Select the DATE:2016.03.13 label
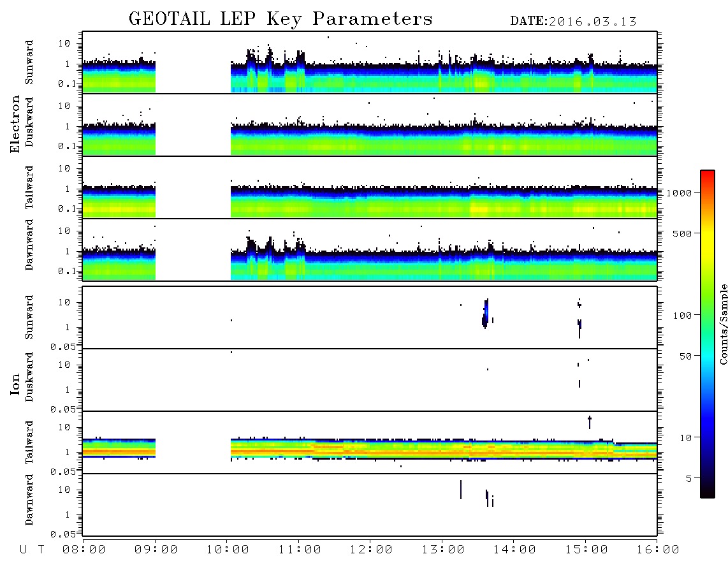Viewport: 728px width, 561px height. (x=573, y=22)
